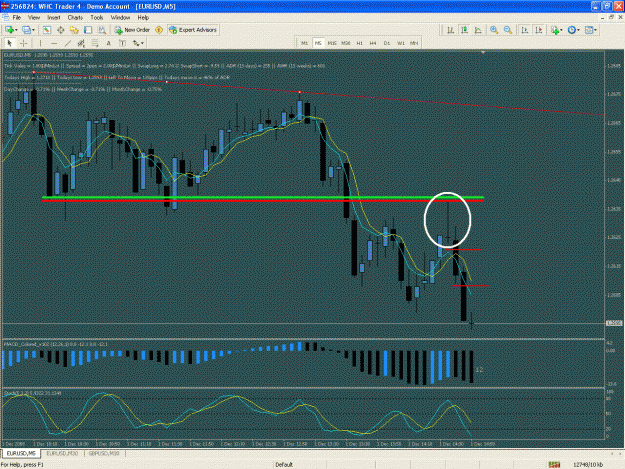Select the equidistant channel tool
625x469 pixels.
[81, 43]
